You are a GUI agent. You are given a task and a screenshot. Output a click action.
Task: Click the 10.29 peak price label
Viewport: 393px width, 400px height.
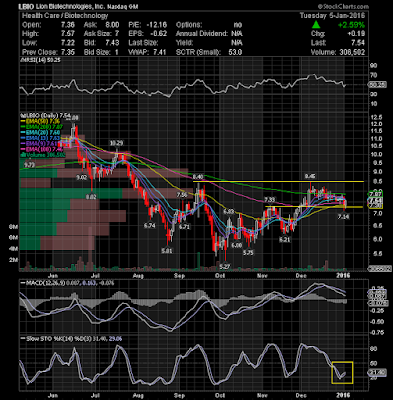117,143
